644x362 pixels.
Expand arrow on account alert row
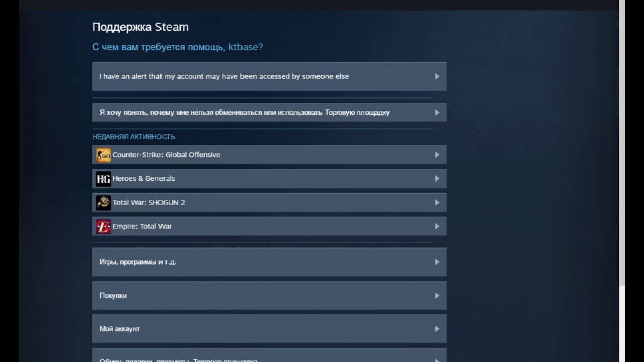click(437, 76)
